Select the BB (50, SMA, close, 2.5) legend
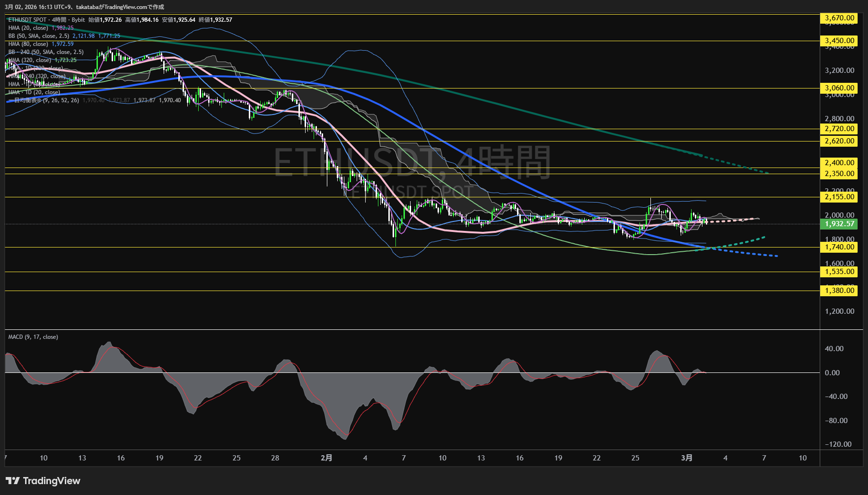 [39, 36]
